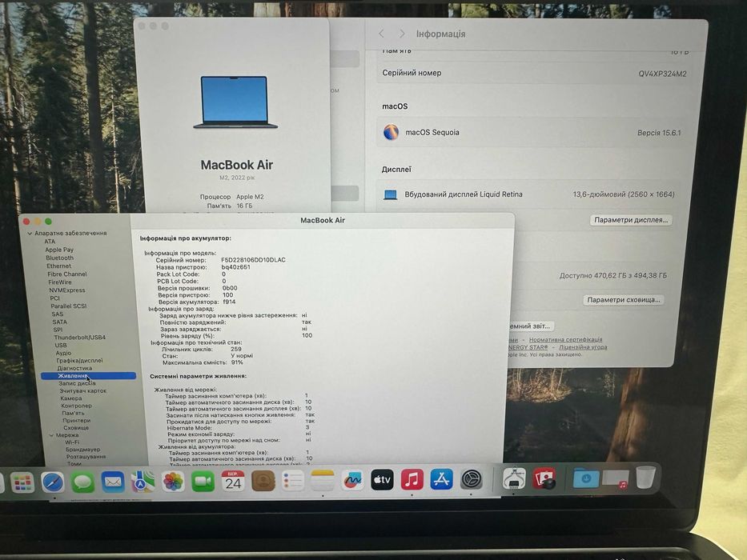Launch FaceTime from the Dock
Screen dimensions: 747x560
[x=203, y=481]
